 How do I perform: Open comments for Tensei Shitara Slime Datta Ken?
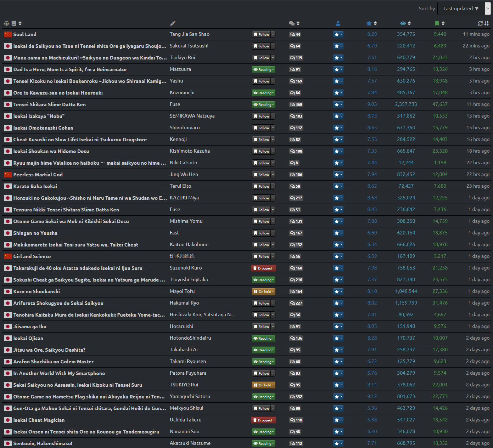(296, 104)
